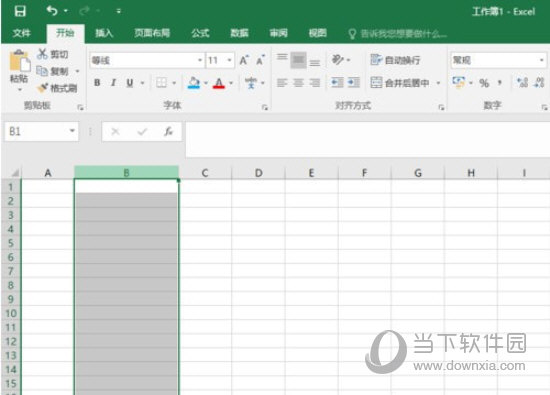Open the 页面布局 (Page Layout) tab
The height and width of the screenshot is (395, 550).
[152, 33]
